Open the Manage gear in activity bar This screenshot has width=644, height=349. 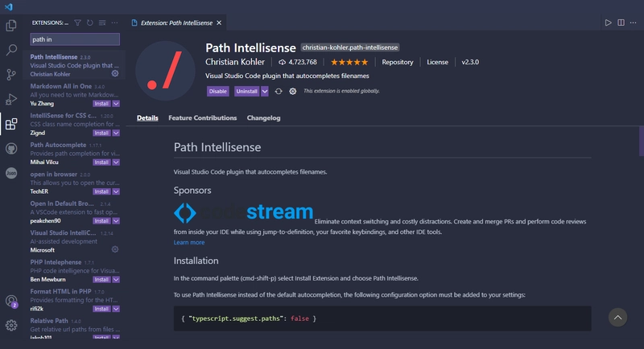tap(11, 325)
